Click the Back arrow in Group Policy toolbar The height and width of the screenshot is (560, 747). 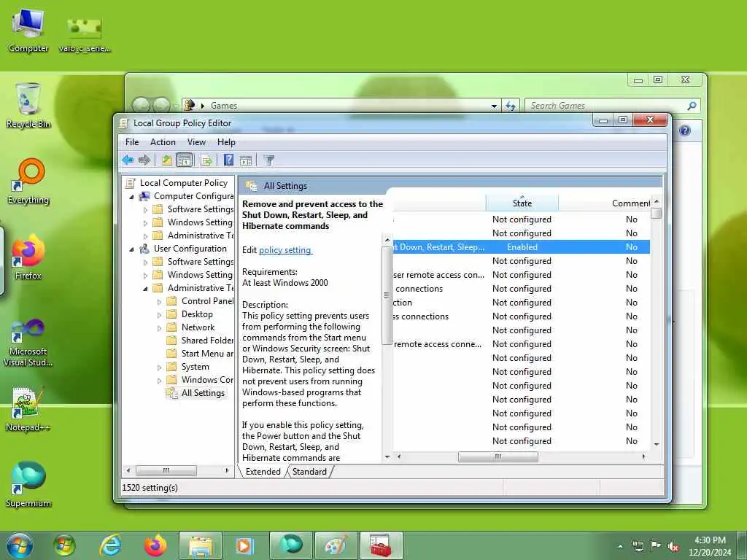(127, 160)
